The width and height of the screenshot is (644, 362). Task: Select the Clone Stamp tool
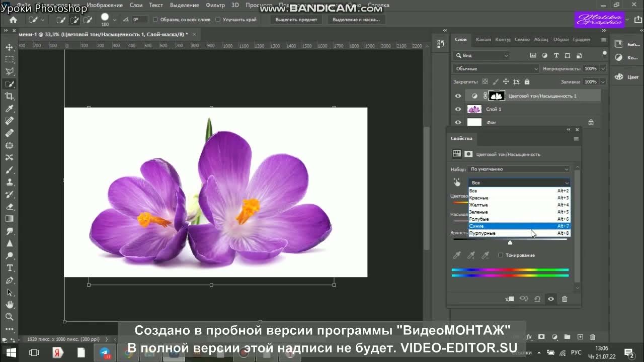10,182
